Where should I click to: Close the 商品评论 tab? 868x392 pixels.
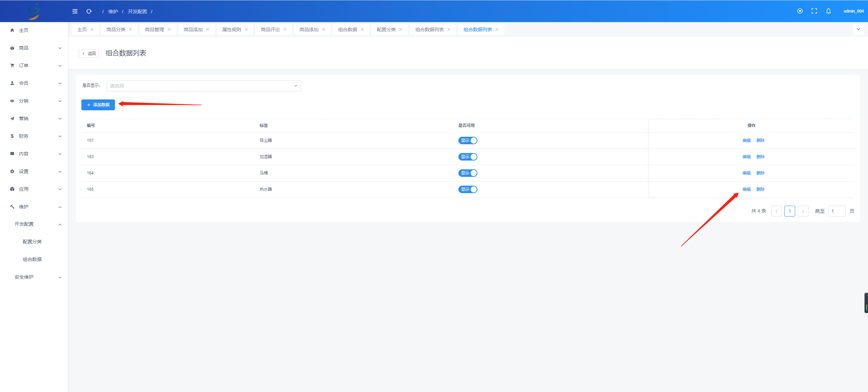pos(285,30)
